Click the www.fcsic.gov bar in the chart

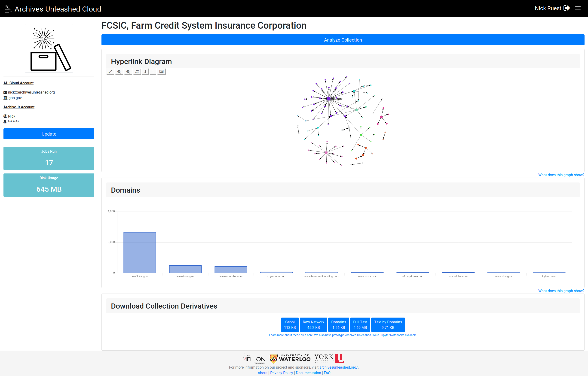[x=185, y=269]
